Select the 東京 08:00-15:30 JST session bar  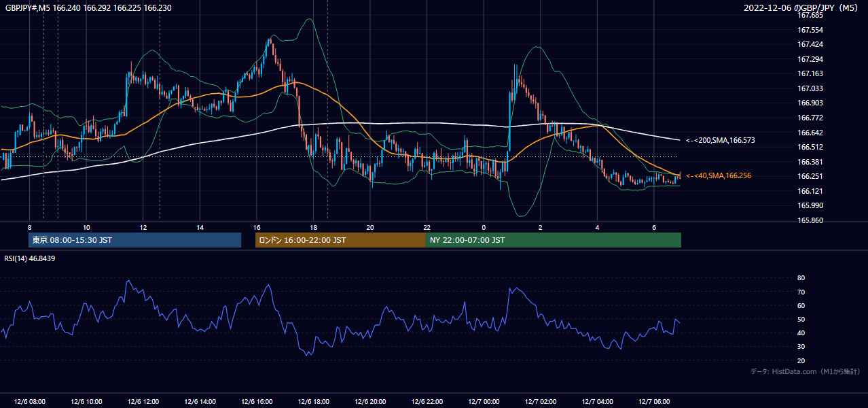pyautogui.click(x=134, y=240)
